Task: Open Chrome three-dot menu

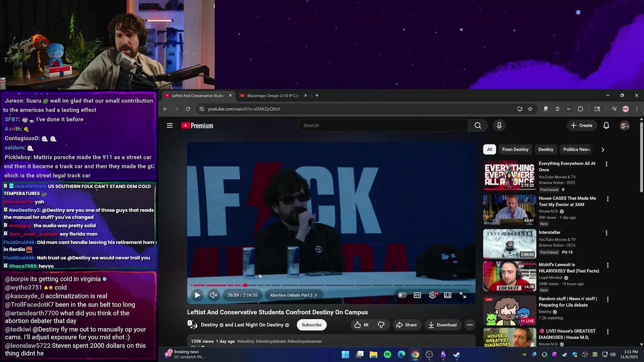Action: [636, 109]
